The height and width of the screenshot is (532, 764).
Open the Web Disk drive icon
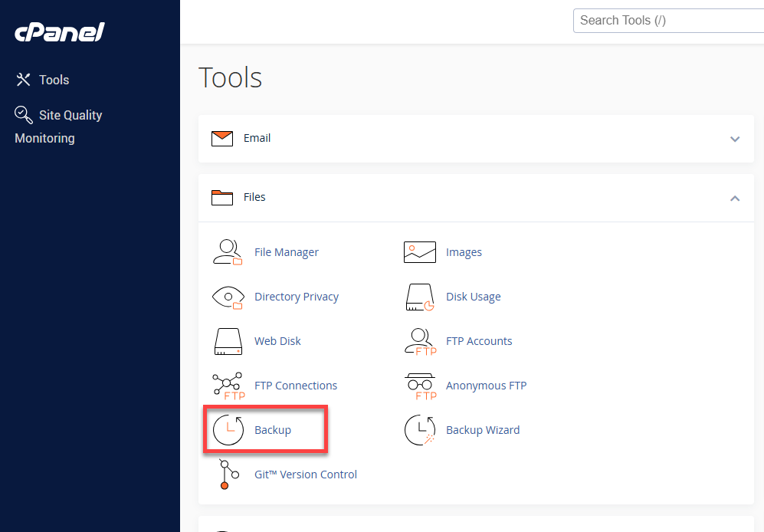227,341
